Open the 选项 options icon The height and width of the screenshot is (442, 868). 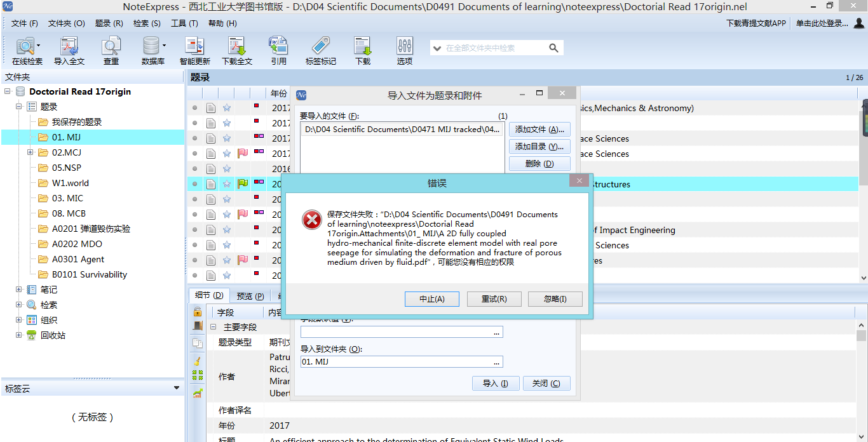pos(405,51)
